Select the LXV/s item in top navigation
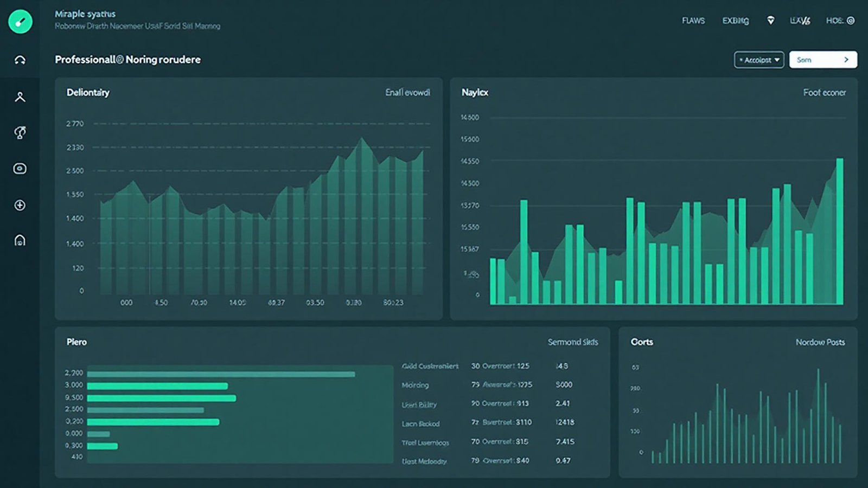868x488 pixels. pyautogui.click(x=800, y=21)
